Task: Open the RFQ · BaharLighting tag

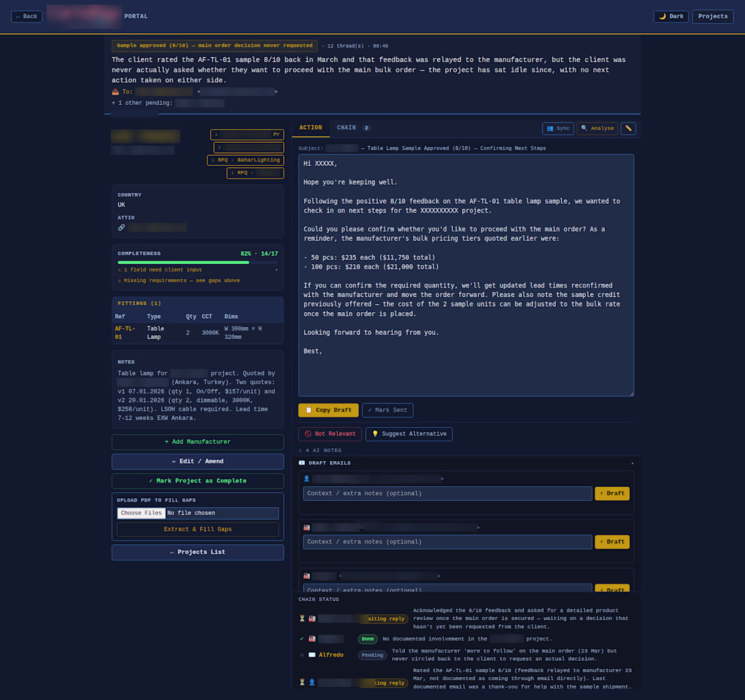Action: pyautogui.click(x=246, y=160)
